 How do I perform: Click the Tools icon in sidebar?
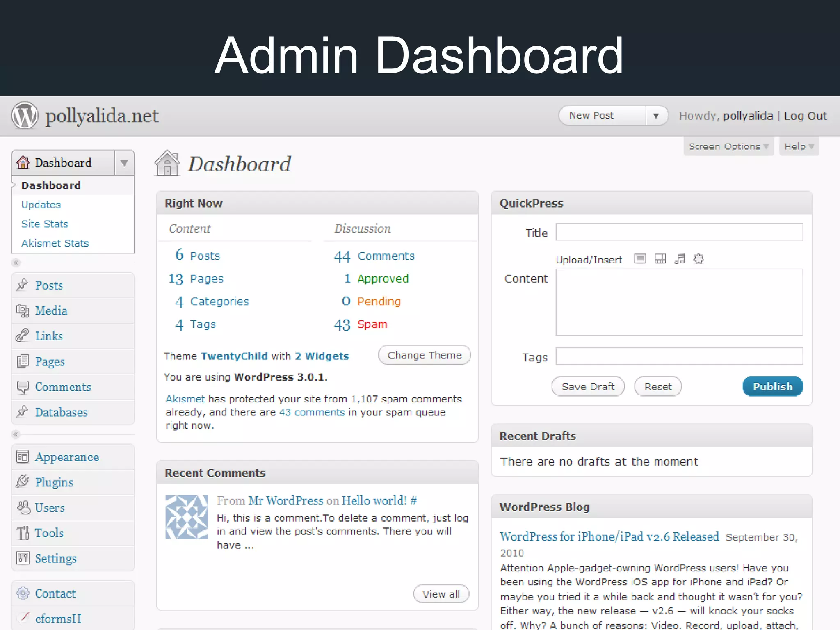tap(23, 532)
